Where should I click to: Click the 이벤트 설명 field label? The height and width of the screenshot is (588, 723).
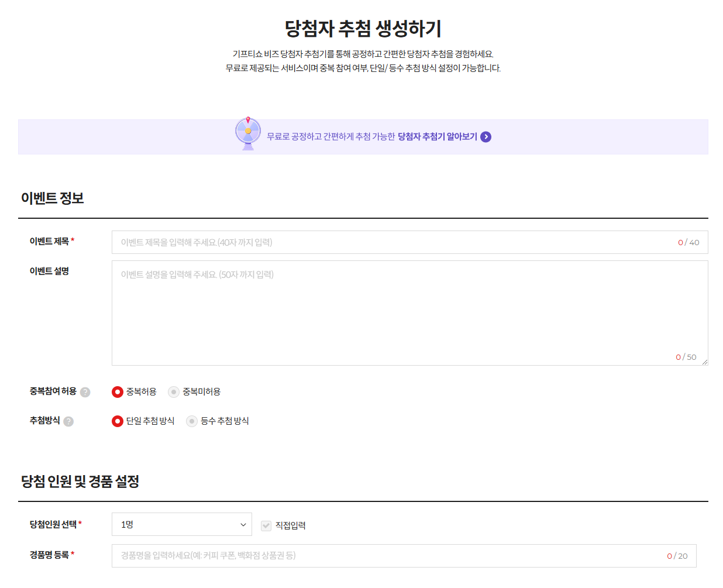pos(49,271)
